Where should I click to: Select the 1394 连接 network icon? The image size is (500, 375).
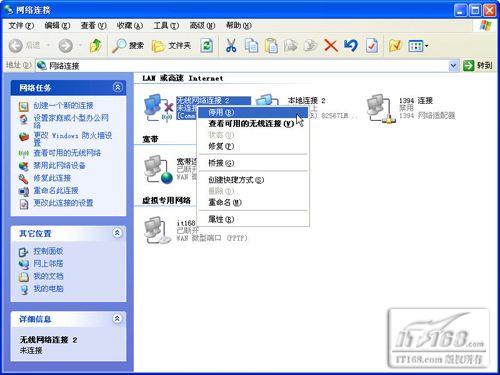(x=381, y=108)
